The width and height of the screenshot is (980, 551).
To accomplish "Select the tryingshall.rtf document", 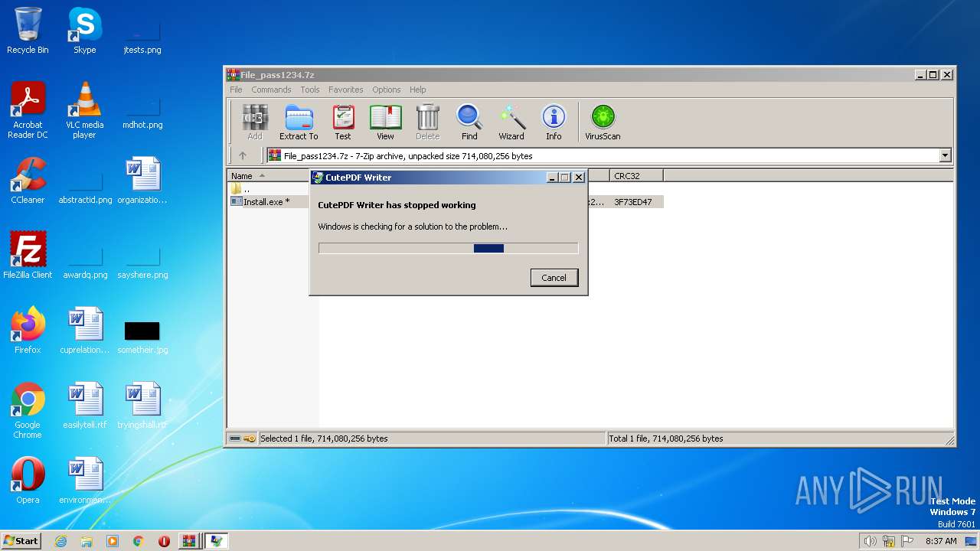I will 142,406.
